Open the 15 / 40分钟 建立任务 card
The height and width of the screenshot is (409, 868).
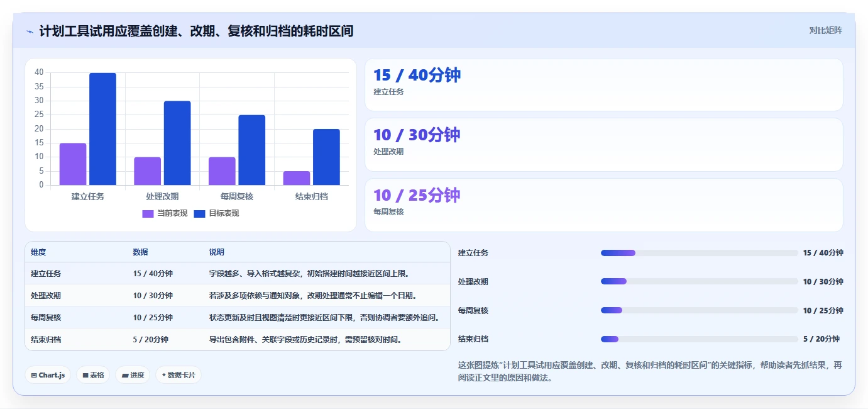pos(603,85)
